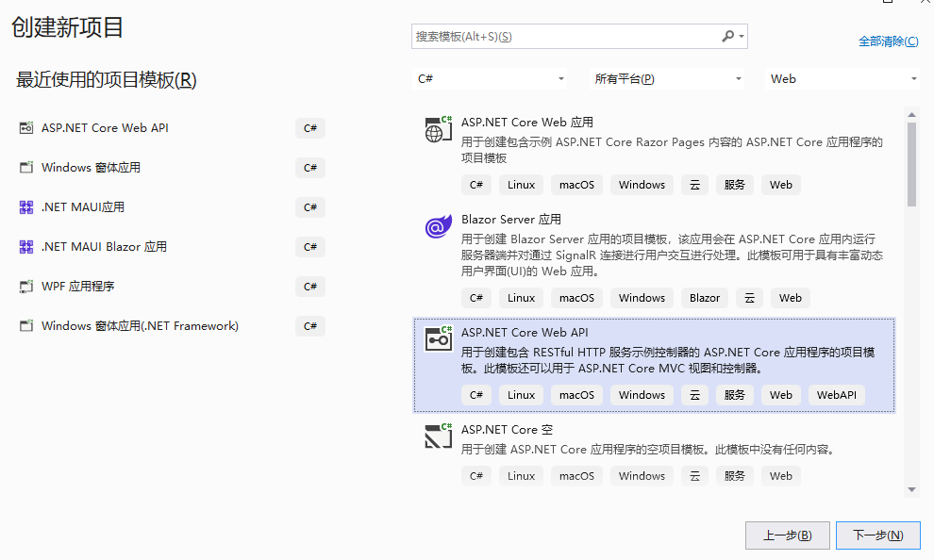The height and width of the screenshot is (560, 934).
Task: Click the template list scrollbar thumb
Action: click(911, 164)
